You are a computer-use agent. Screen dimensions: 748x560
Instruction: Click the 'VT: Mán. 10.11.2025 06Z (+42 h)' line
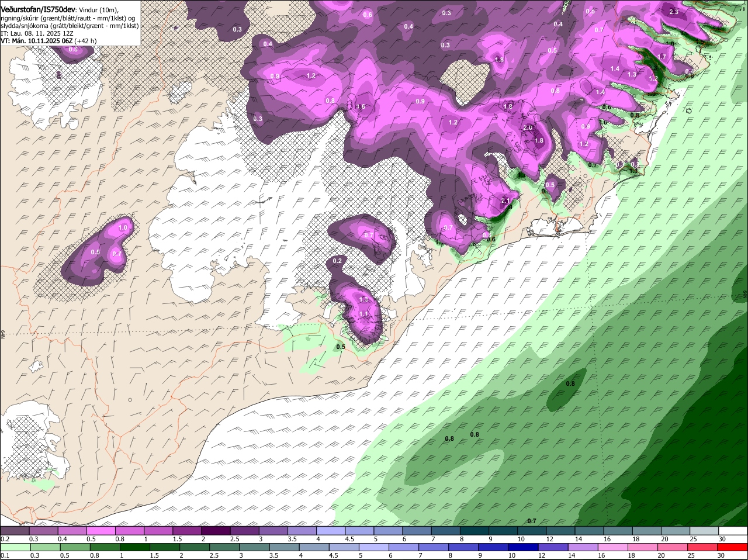[49, 41]
